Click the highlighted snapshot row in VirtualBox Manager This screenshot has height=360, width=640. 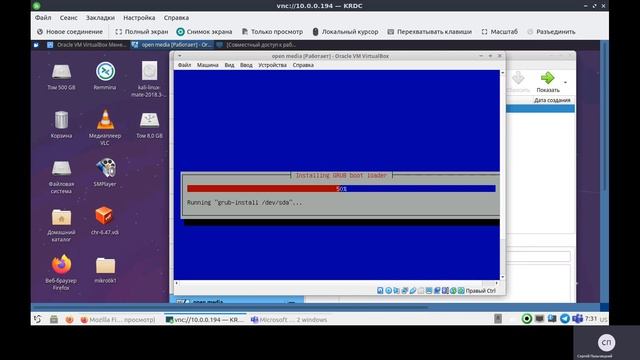tap(540, 108)
